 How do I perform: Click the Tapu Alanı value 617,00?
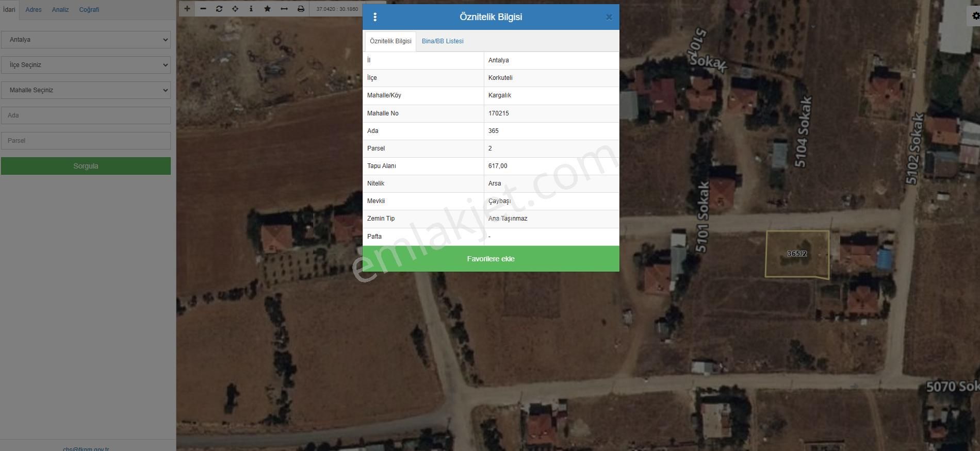click(551, 166)
